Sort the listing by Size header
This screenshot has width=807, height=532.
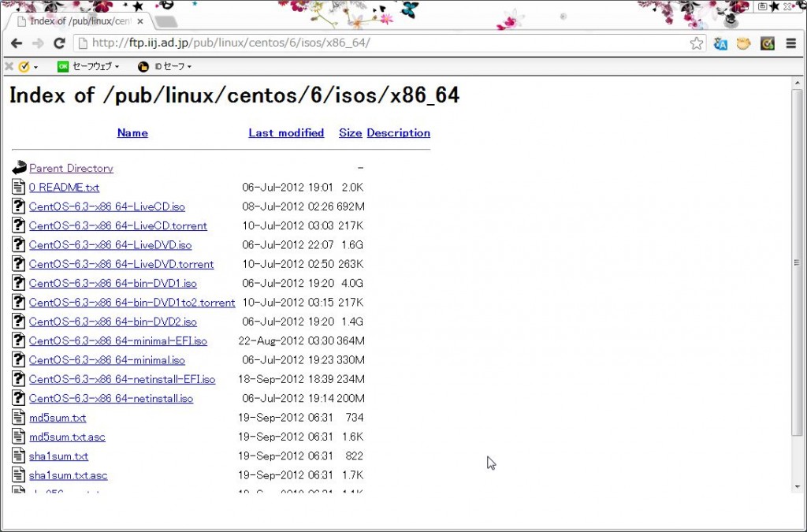tap(350, 133)
